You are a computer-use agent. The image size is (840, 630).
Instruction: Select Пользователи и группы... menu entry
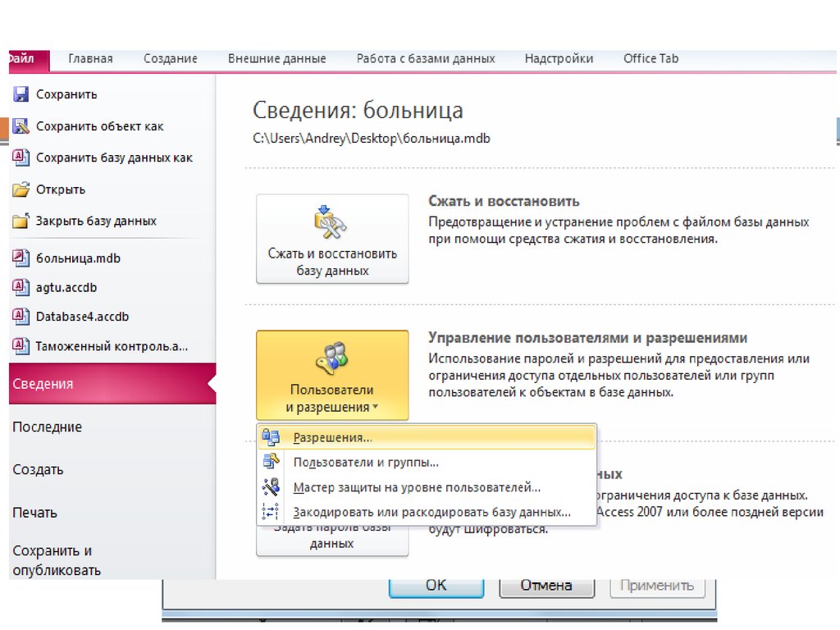(x=365, y=463)
